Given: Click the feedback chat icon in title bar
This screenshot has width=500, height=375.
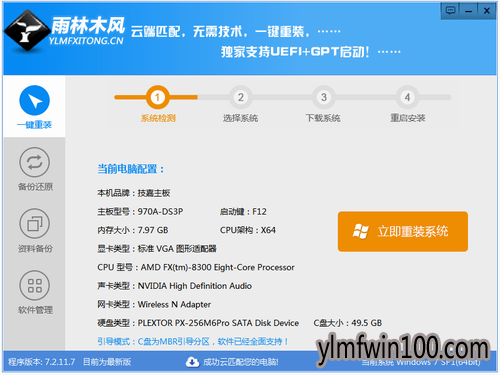Looking at the screenshot, I should (450, 11).
